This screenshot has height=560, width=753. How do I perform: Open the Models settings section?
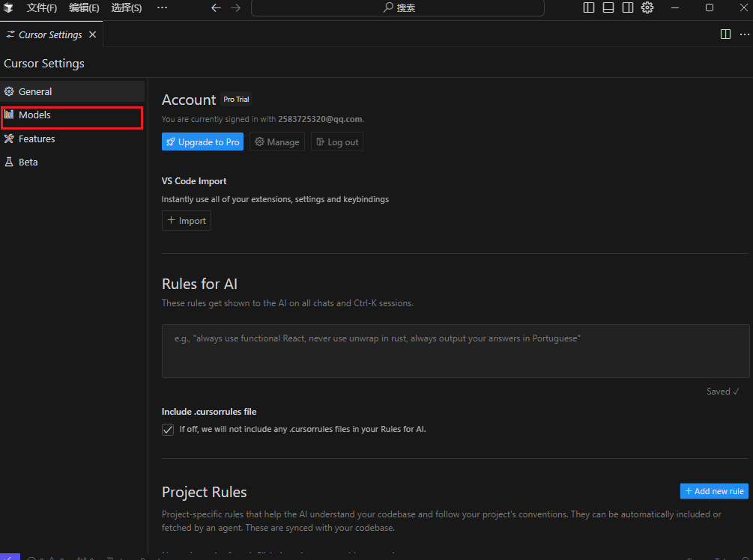(x=72, y=115)
